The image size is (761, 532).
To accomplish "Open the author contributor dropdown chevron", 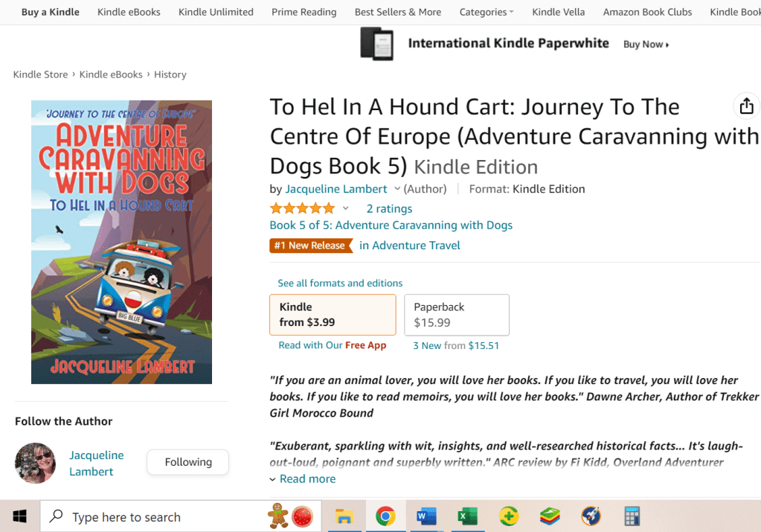I will point(397,189).
